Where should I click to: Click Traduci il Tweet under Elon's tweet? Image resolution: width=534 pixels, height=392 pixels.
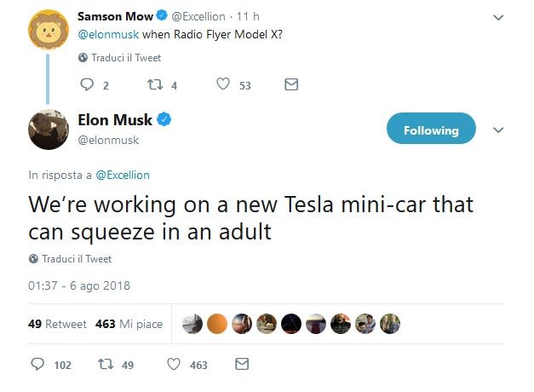coord(77,258)
